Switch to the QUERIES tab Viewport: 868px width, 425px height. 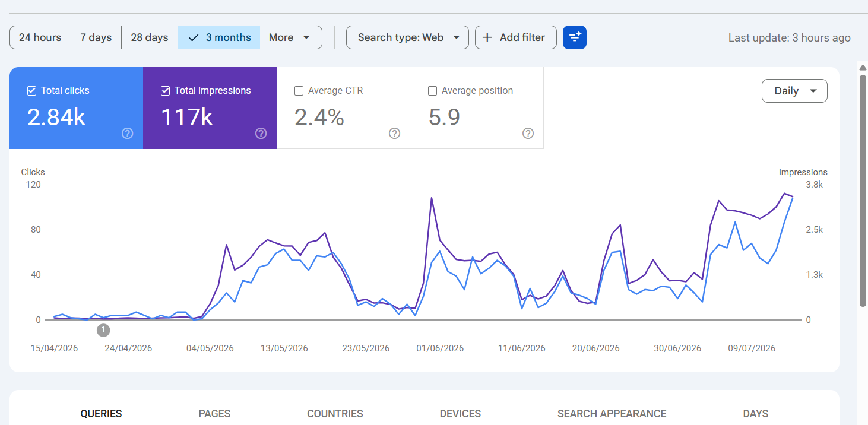point(102,414)
